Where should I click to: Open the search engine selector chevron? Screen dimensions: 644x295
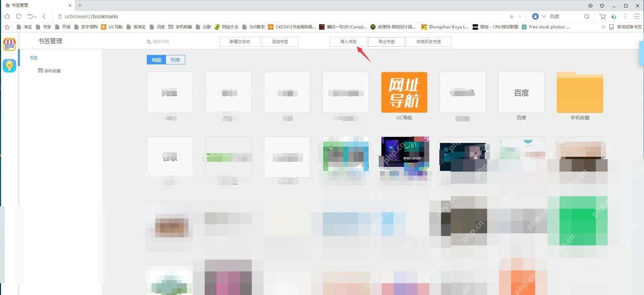tap(544, 17)
